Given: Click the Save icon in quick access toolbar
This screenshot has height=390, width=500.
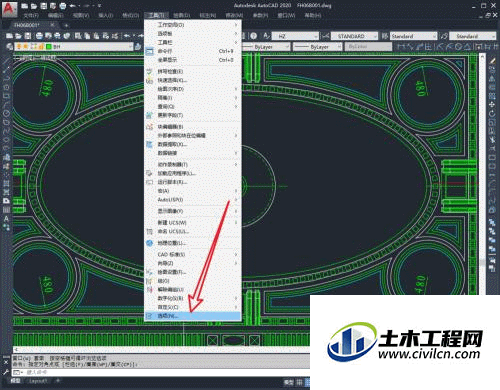Looking at the screenshot, I should [44, 6].
